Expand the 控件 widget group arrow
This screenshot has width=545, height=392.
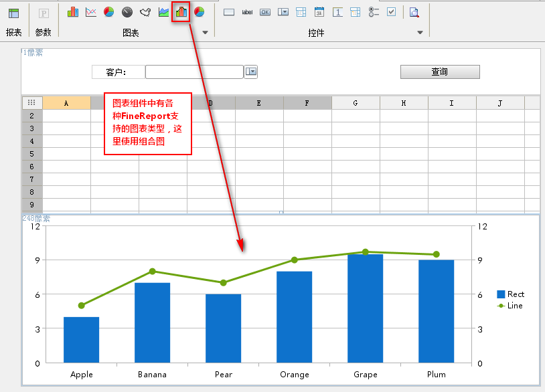click(x=420, y=33)
